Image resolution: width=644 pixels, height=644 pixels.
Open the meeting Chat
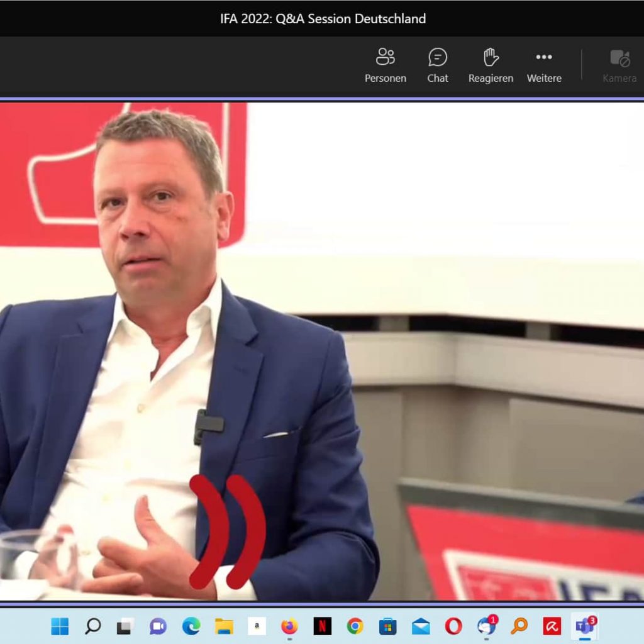coord(438,65)
